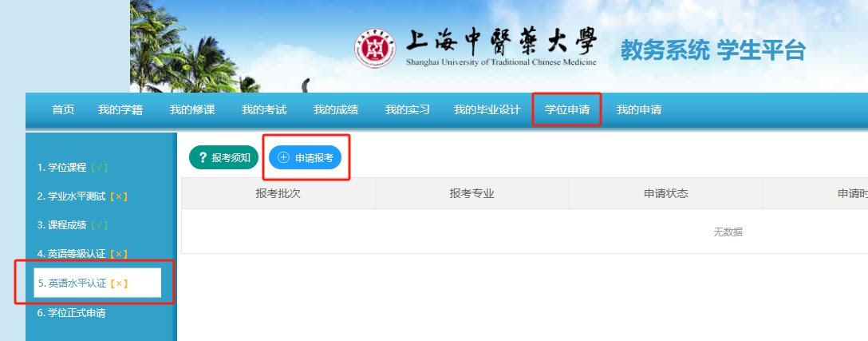The height and width of the screenshot is (341, 868).
Task: Go to 我的学籍 in navigation bar
Action: 120,110
